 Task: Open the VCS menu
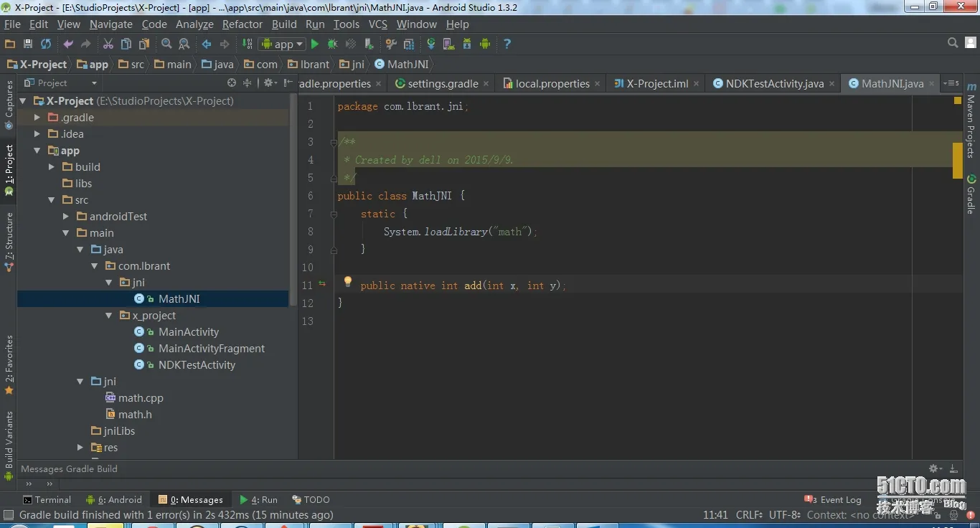(x=378, y=24)
